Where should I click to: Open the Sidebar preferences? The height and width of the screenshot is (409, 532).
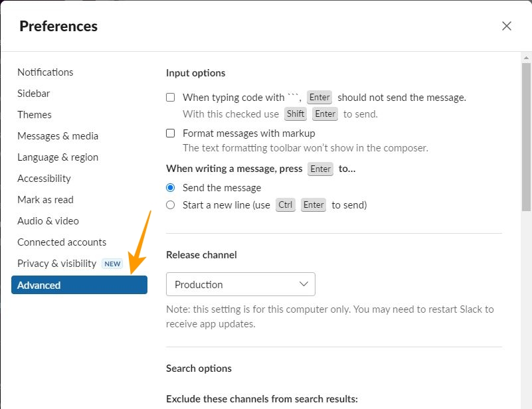(34, 94)
